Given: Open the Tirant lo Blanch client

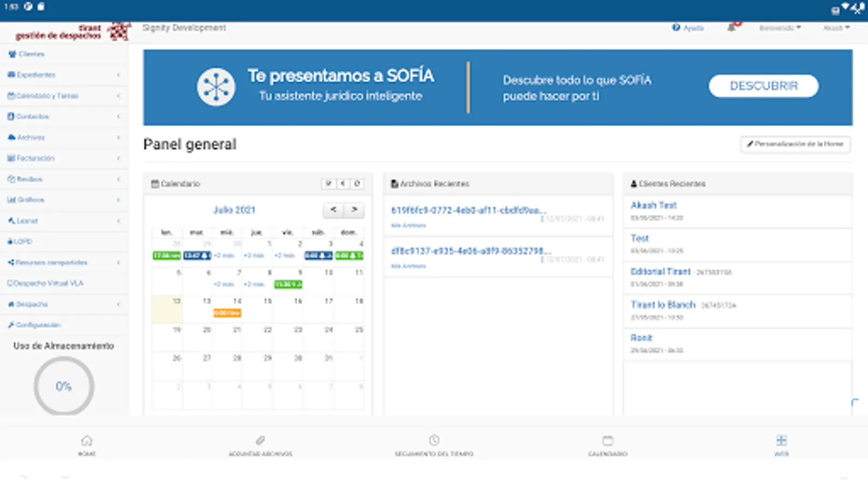Looking at the screenshot, I should tap(662, 305).
